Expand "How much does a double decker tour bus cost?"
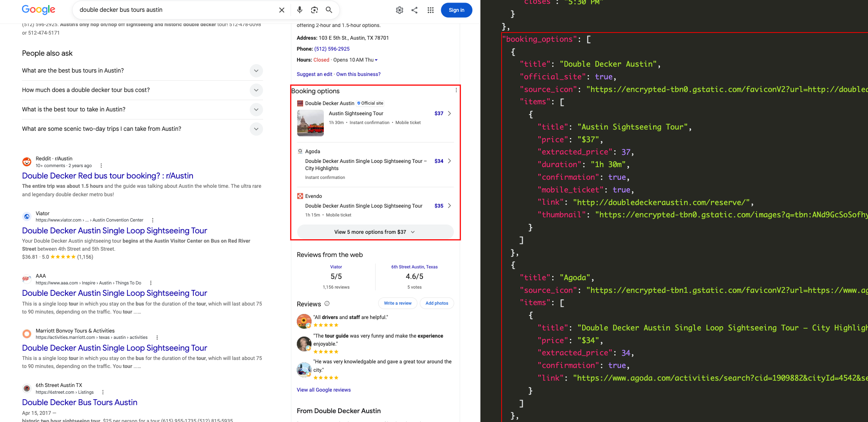The height and width of the screenshot is (422, 868). coord(142,90)
